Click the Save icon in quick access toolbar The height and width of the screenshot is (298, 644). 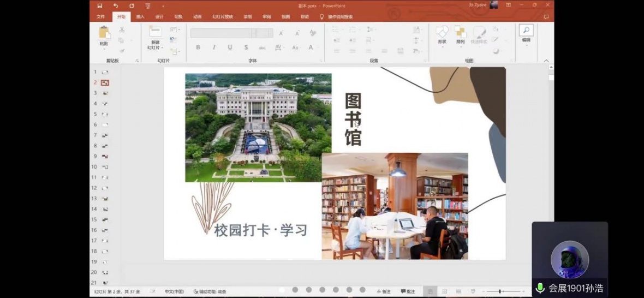click(99, 5)
